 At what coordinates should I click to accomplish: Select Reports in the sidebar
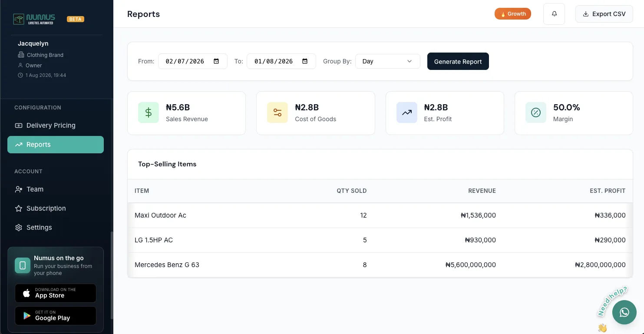[56, 145]
